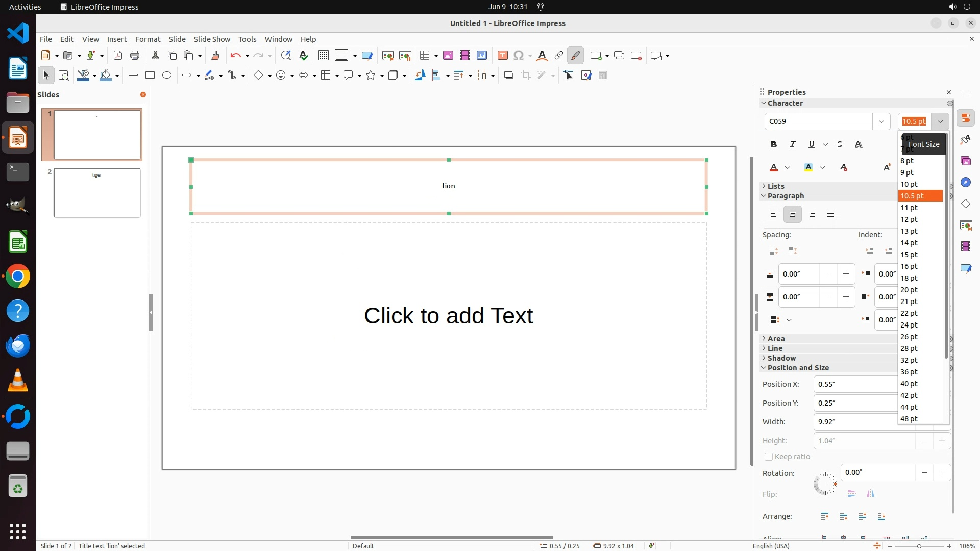Click the Print icon in toolbar
This screenshot has width=980, height=551.
pos(135,56)
